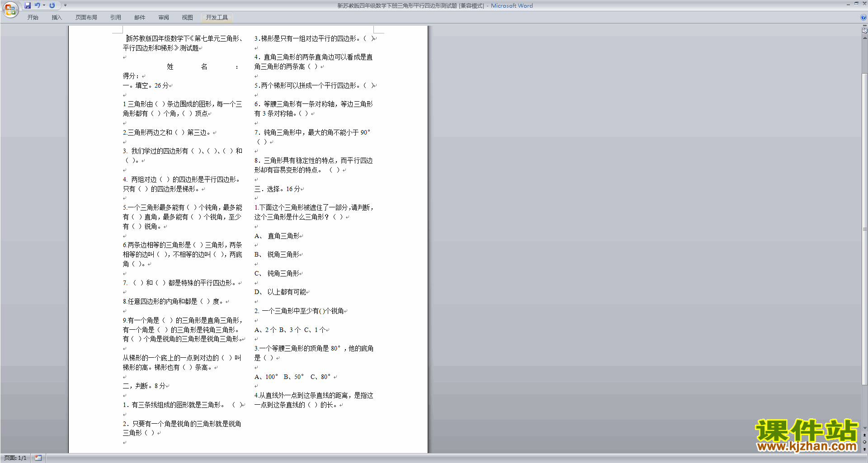
Task: Switch to the 插入 ribbon tab
Action: pyautogui.click(x=57, y=18)
